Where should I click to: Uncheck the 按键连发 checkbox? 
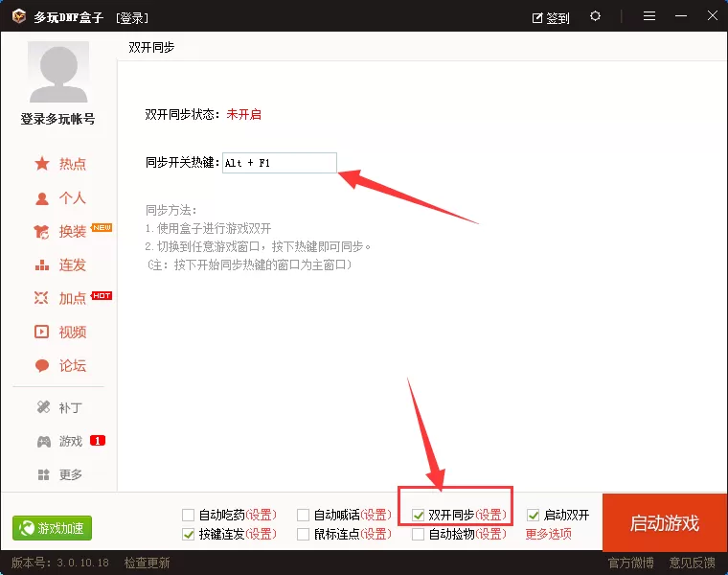188,535
